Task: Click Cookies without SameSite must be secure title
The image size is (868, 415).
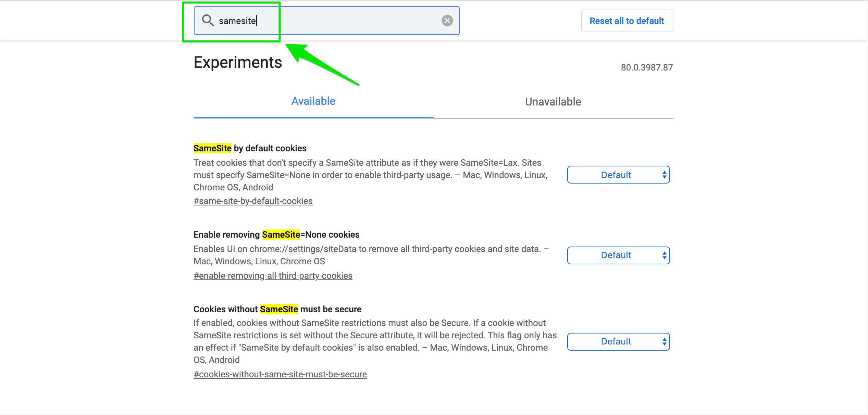Action: click(x=277, y=309)
